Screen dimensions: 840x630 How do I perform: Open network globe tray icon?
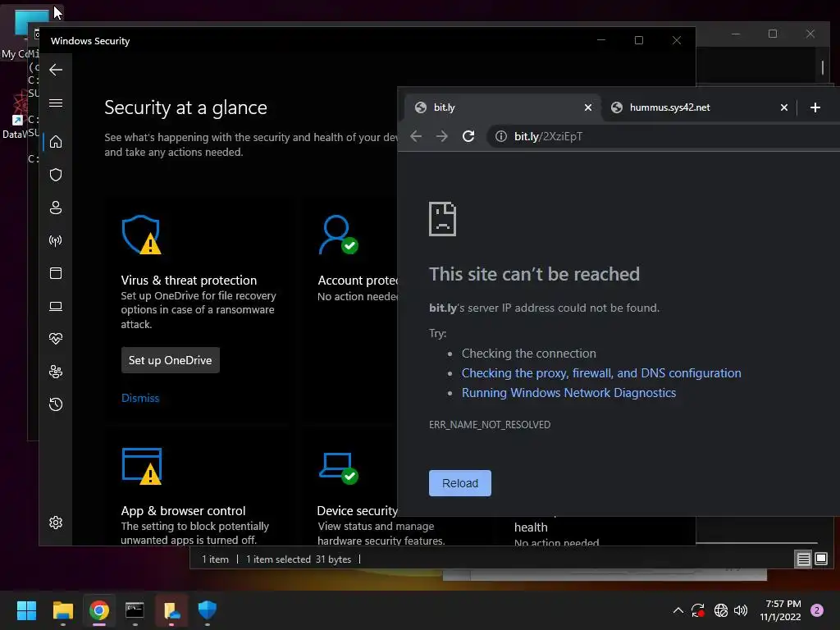click(721, 610)
